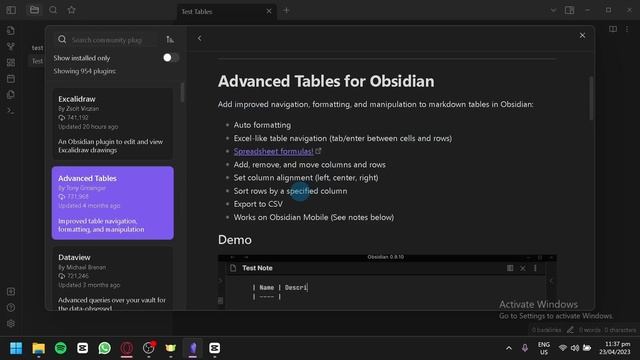
Task: Click 'Showing 954 plugins' text
Action: [84, 71]
